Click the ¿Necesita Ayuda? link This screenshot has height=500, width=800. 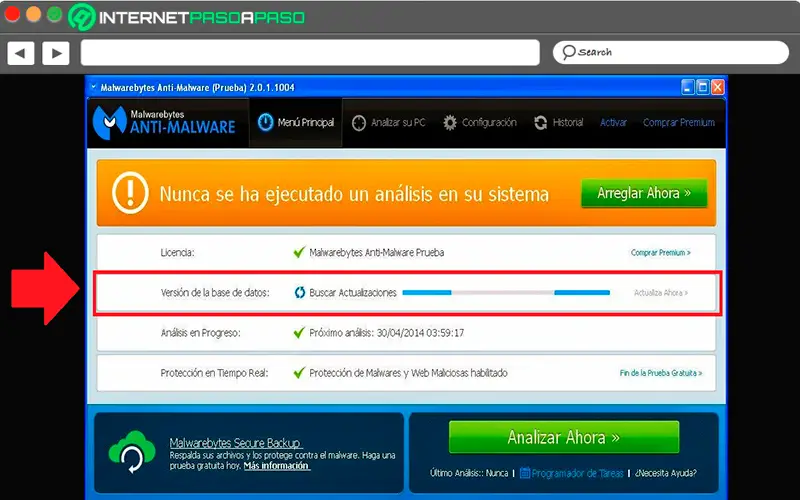pos(666,473)
